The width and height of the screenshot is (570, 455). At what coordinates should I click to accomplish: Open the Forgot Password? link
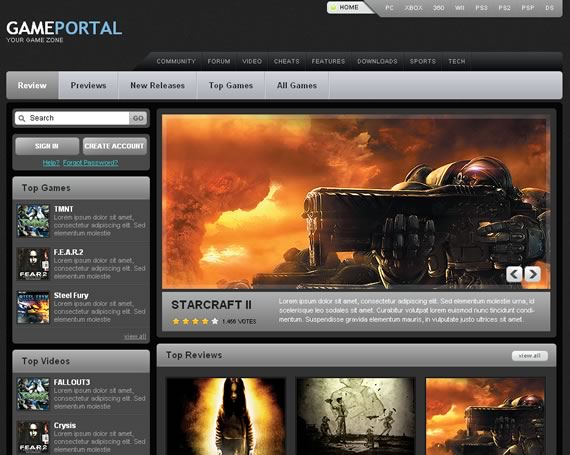click(91, 162)
